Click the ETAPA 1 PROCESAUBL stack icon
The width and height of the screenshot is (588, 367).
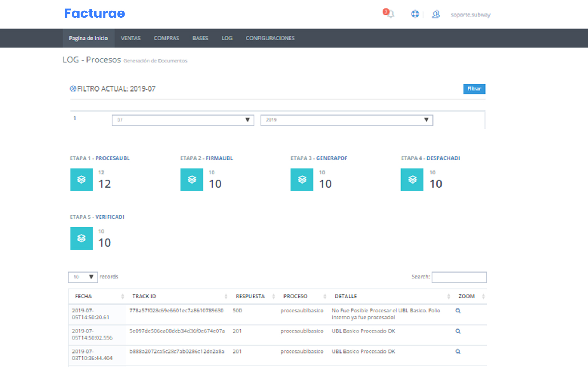(81, 180)
